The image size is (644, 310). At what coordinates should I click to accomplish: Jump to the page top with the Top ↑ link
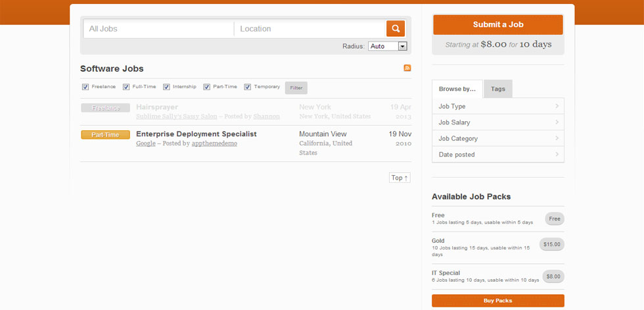tap(400, 178)
